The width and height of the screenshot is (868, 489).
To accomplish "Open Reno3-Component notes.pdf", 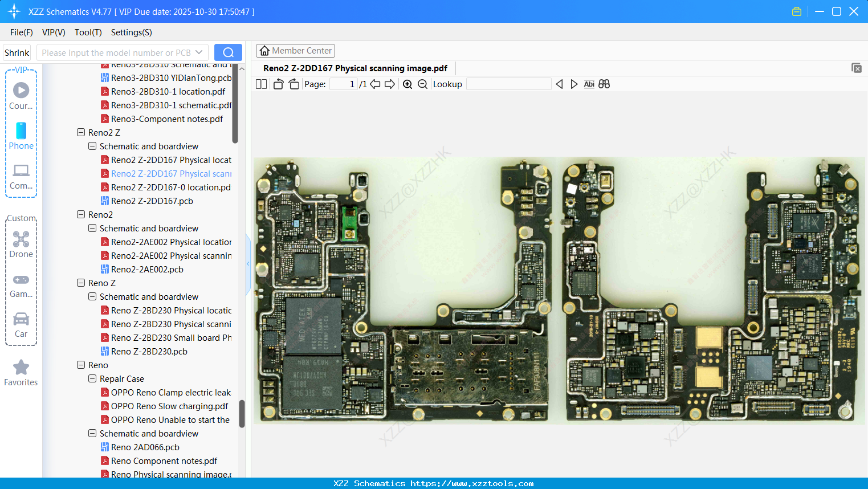I will pos(162,119).
